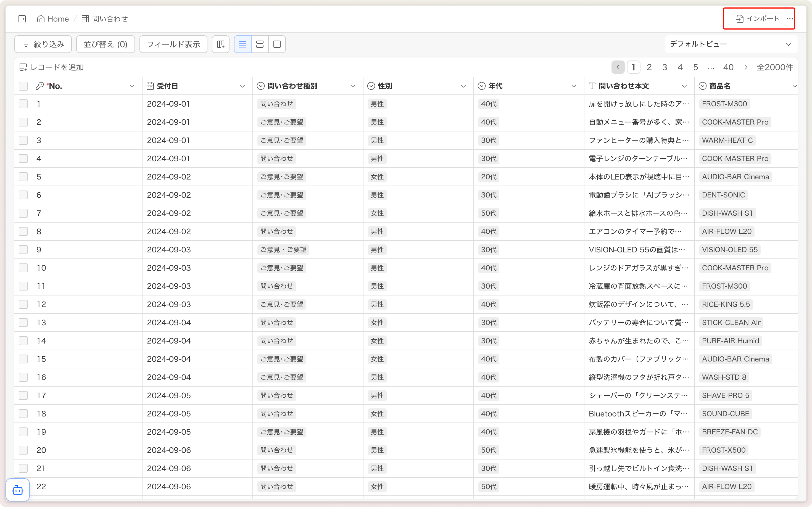The image size is (812, 507).
Task: Switch to compact list row view
Action: [242, 44]
